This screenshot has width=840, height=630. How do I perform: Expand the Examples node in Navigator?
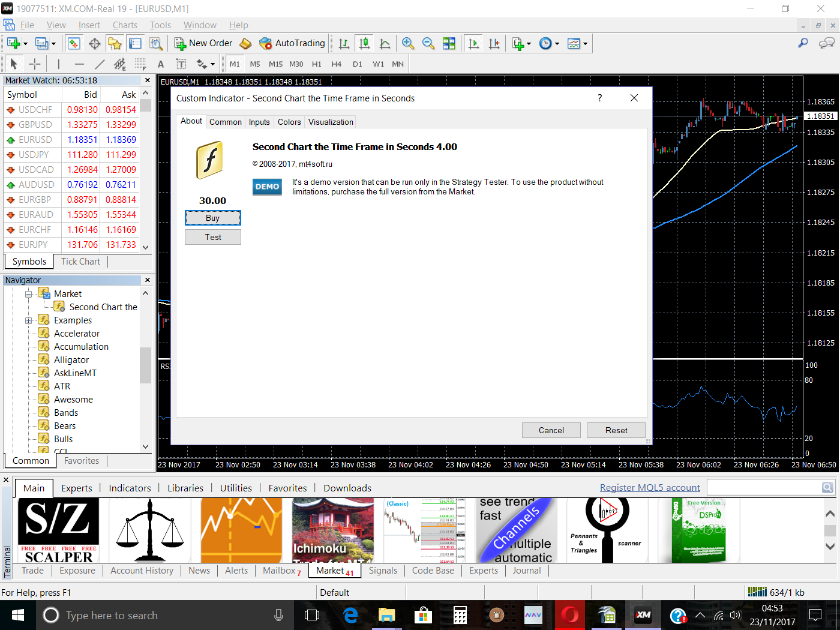pyautogui.click(x=28, y=320)
